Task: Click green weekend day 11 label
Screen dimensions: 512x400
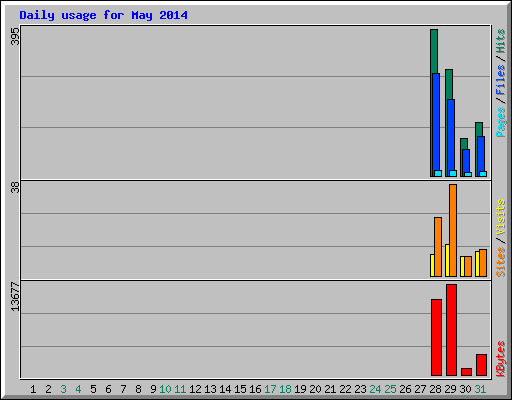Action: 180,389
